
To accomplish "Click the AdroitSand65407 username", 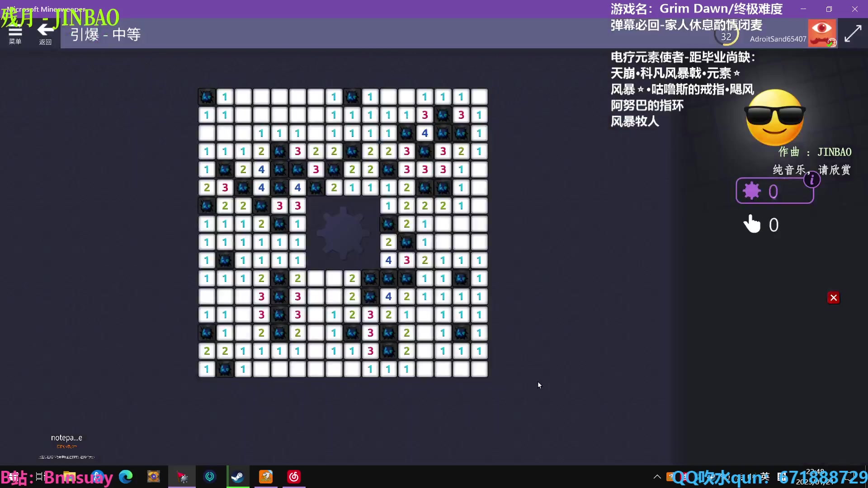I will coord(778,39).
